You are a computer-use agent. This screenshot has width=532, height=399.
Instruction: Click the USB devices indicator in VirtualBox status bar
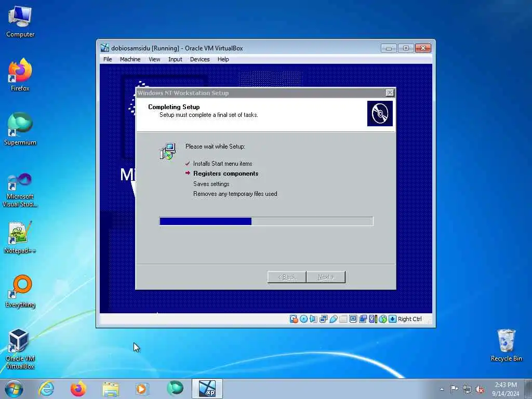point(333,319)
